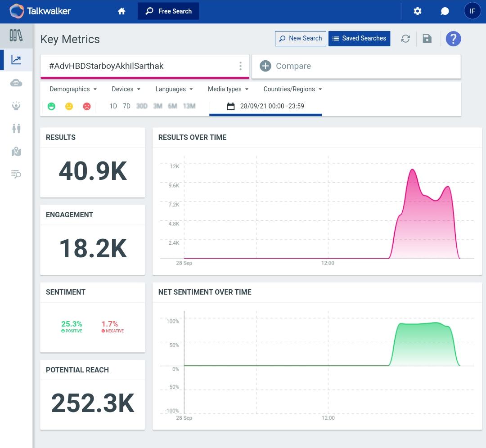486x448 pixels.
Task: Click the 252.3K potential reach value
Action: pyautogui.click(x=93, y=403)
